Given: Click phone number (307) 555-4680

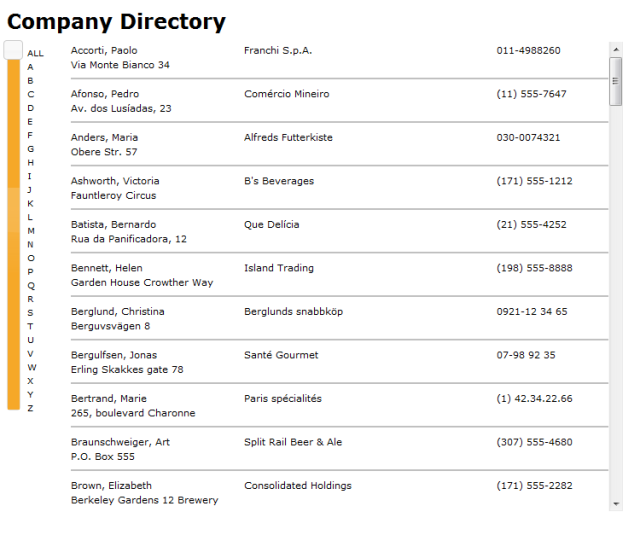Looking at the screenshot, I should pyautogui.click(x=534, y=442).
